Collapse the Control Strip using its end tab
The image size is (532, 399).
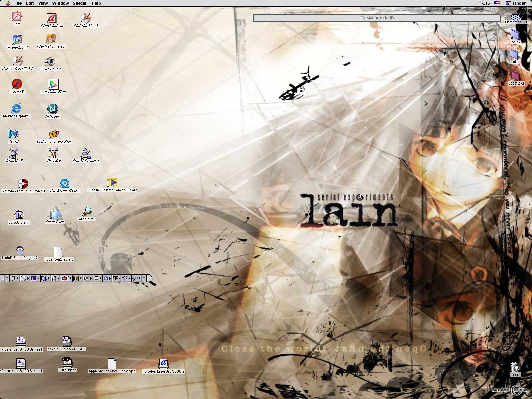(150, 278)
